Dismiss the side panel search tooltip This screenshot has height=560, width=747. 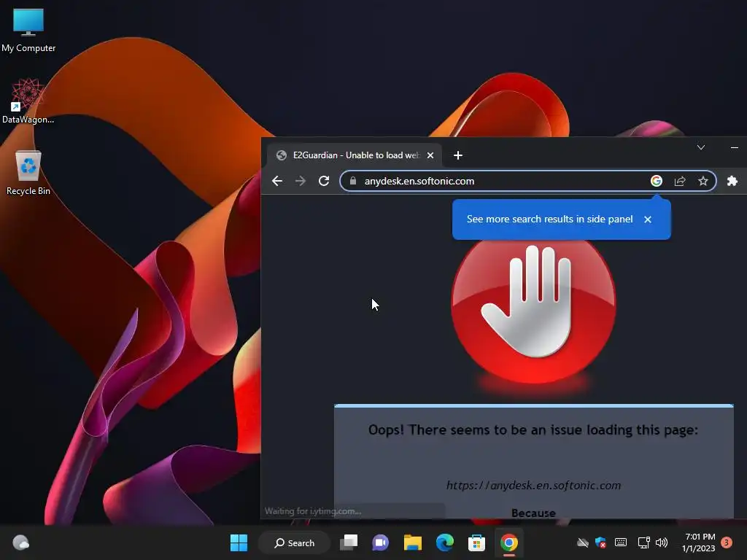[648, 219]
